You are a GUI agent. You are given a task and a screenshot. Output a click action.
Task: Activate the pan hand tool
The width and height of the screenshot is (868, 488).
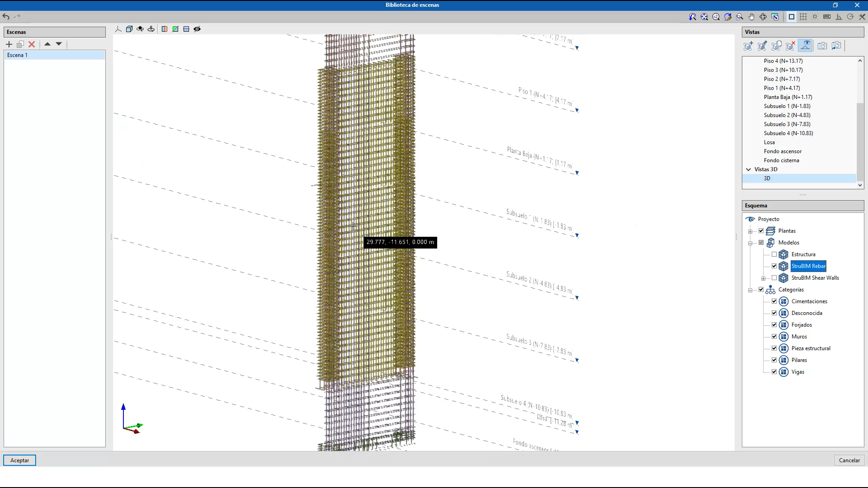pyautogui.click(x=751, y=17)
